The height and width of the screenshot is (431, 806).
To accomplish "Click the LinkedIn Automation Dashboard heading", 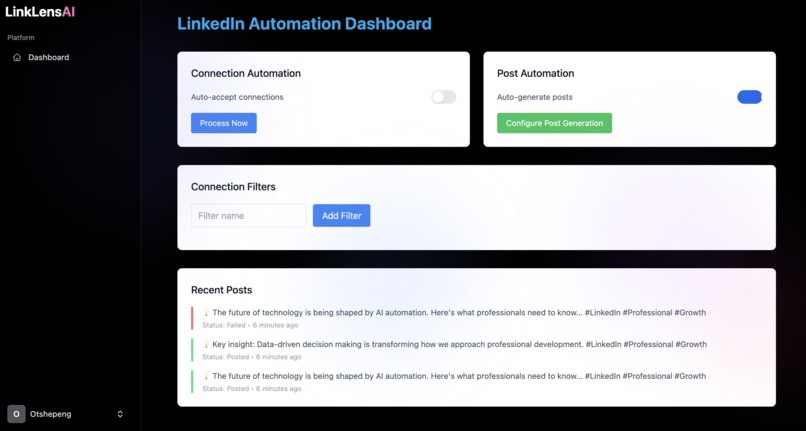I will (304, 24).
